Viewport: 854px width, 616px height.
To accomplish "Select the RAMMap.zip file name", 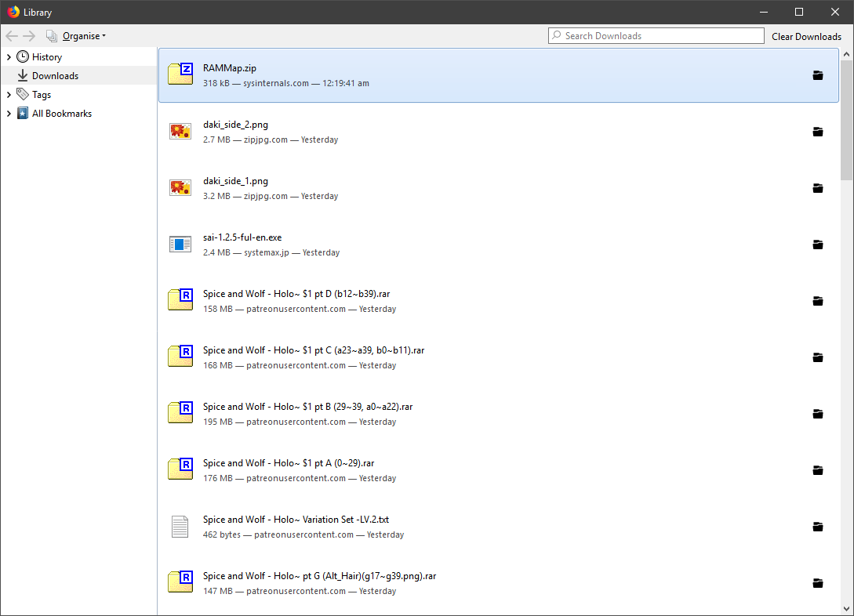I will coord(229,68).
